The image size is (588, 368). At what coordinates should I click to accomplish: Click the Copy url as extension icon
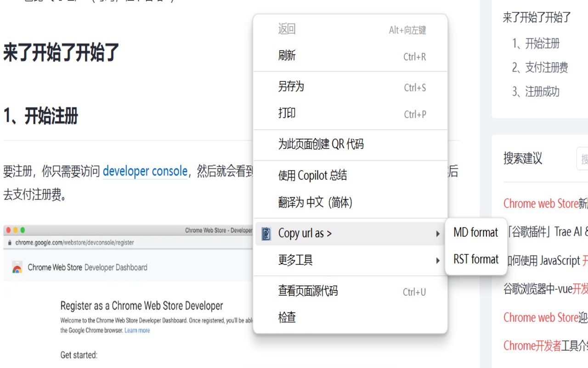click(x=266, y=234)
